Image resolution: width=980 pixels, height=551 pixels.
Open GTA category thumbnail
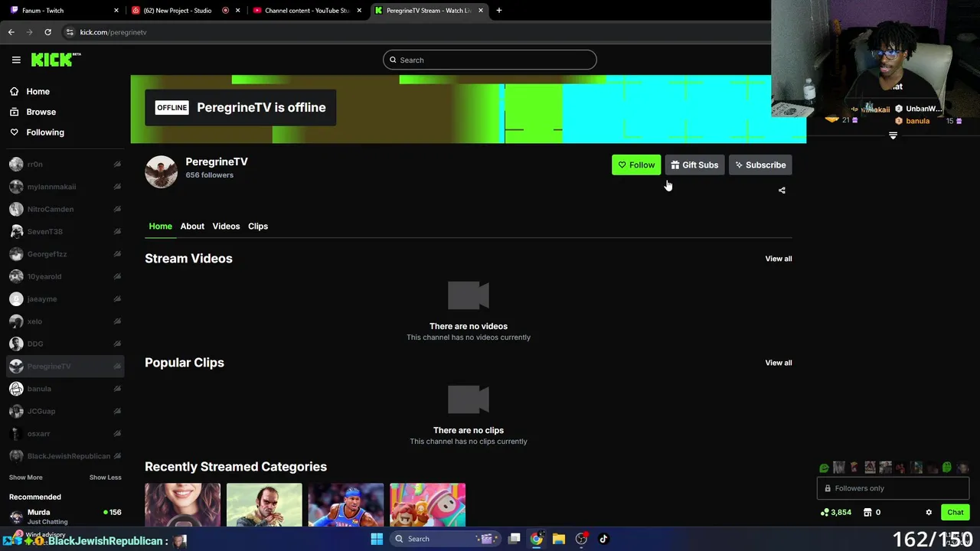point(264,505)
